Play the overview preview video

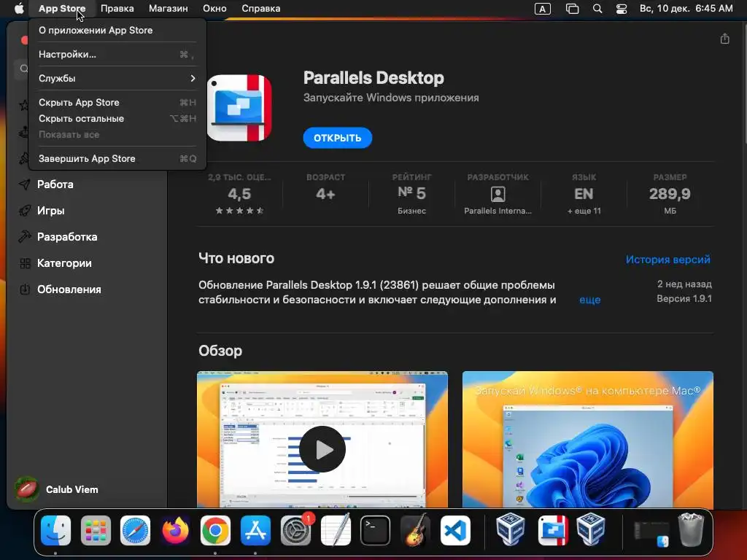[322, 449]
